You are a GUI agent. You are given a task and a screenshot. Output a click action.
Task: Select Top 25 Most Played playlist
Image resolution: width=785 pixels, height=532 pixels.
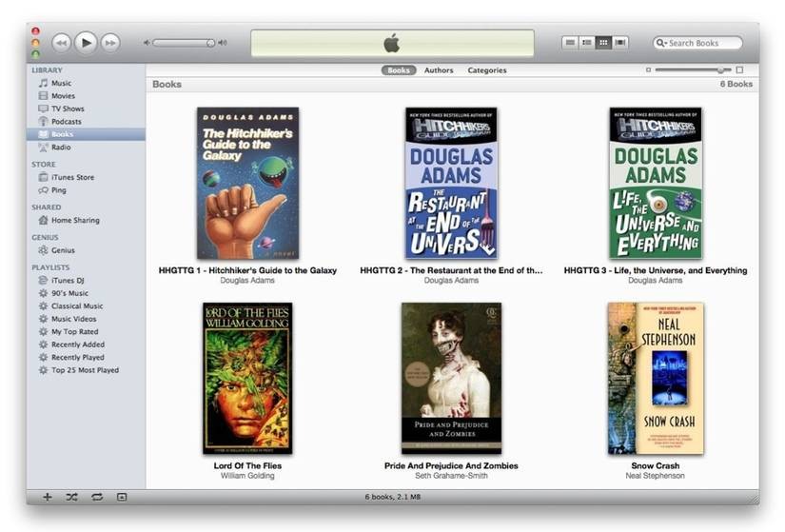pyautogui.click(x=86, y=370)
